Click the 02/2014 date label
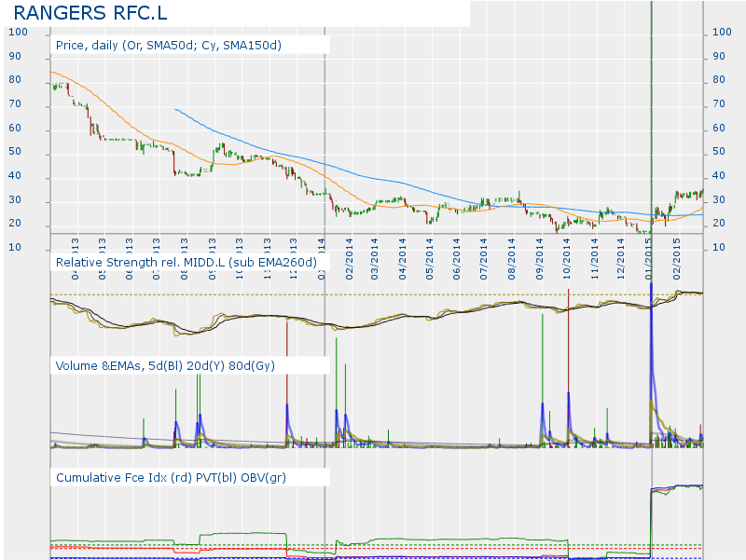 (348, 250)
